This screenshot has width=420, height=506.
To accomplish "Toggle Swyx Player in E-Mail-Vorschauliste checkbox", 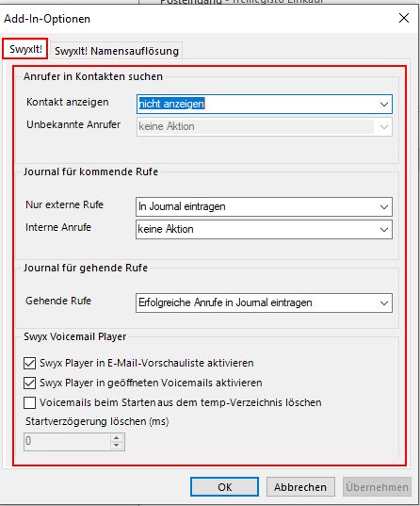I will click(30, 363).
